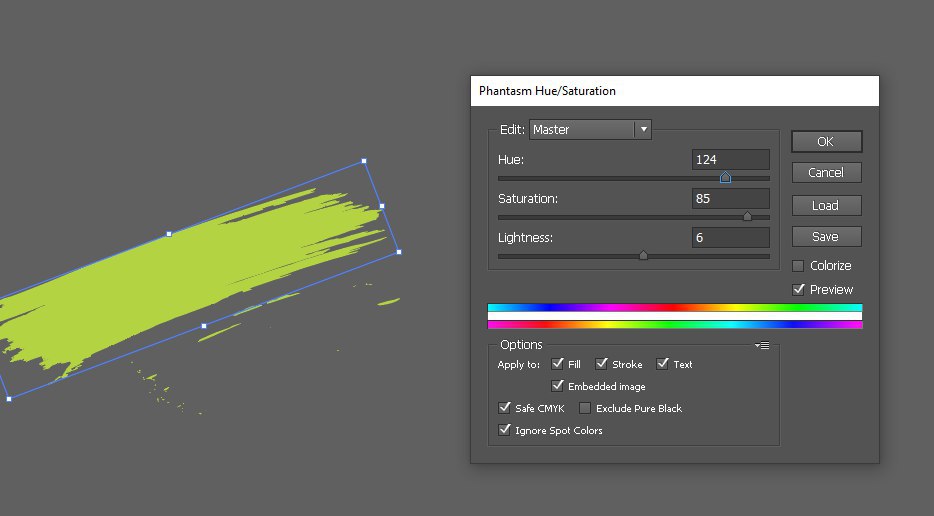Uncheck the Stroke checkbox

(602, 363)
